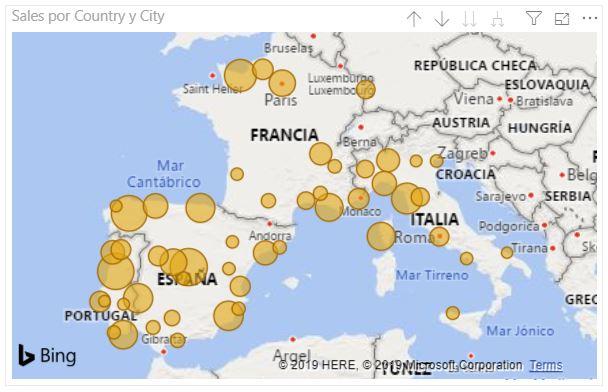Click the visual title Sales por Country y City

[88, 16]
